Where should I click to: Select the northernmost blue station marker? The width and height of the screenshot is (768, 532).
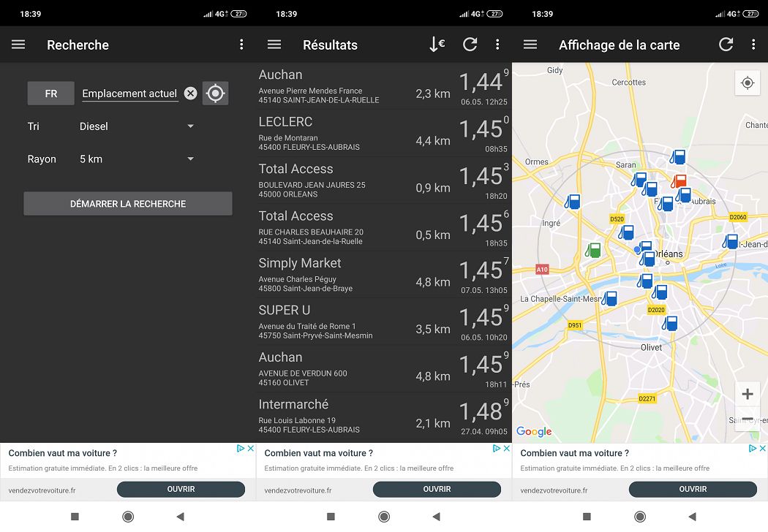[677, 157]
